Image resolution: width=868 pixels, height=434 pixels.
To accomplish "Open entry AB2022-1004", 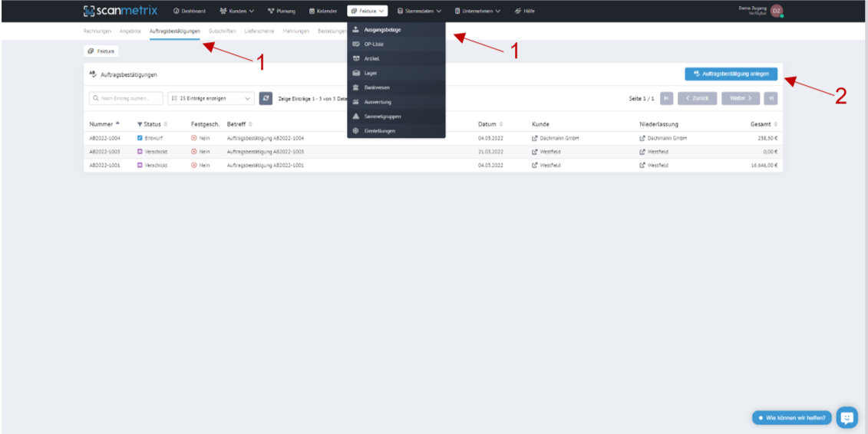I will [x=104, y=138].
